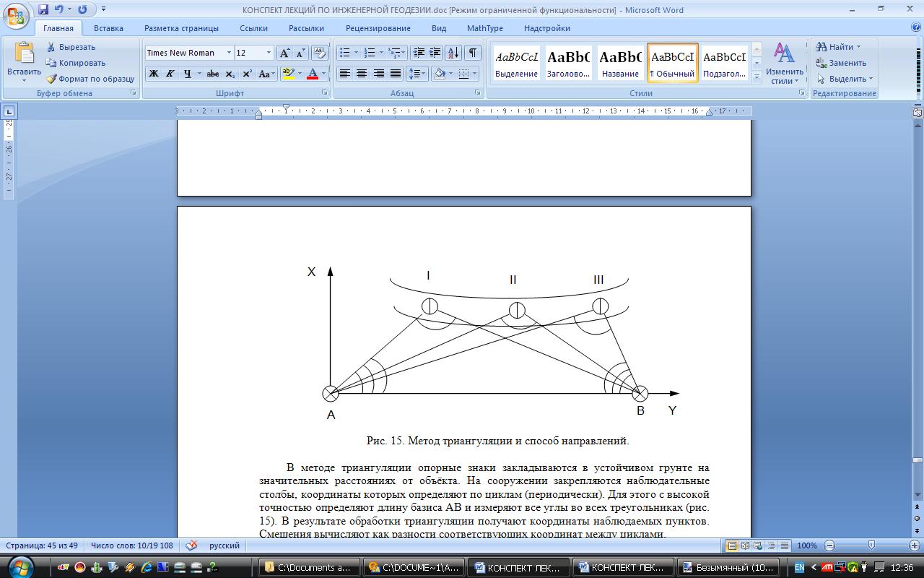924x578 pixels.
Task: Toggle Bold (Ж) formatting
Action: point(153,74)
